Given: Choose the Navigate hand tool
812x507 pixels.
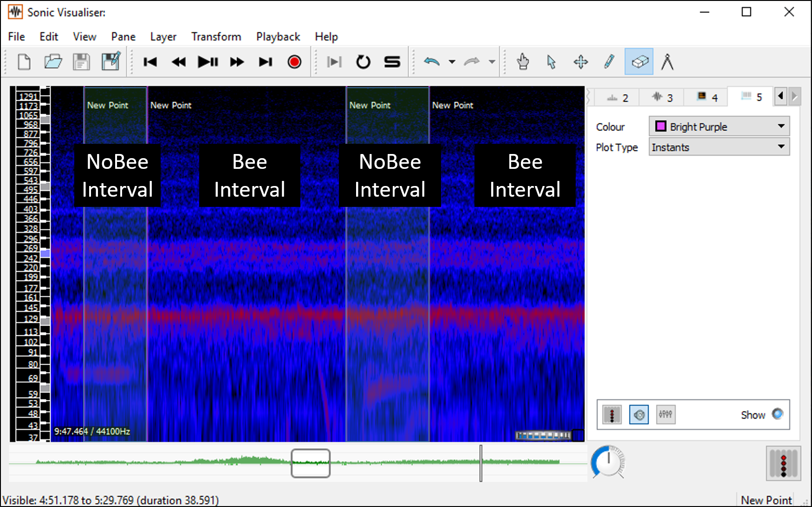Looking at the screenshot, I should (x=523, y=62).
